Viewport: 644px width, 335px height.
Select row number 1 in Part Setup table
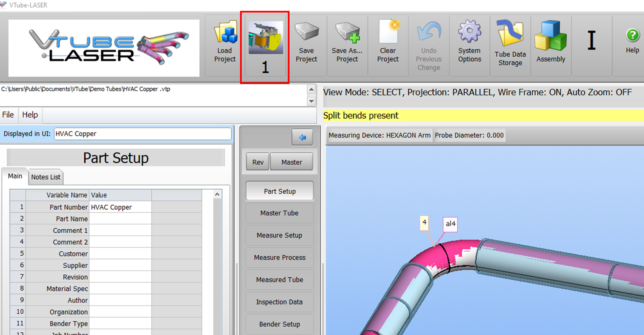click(18, 207)
